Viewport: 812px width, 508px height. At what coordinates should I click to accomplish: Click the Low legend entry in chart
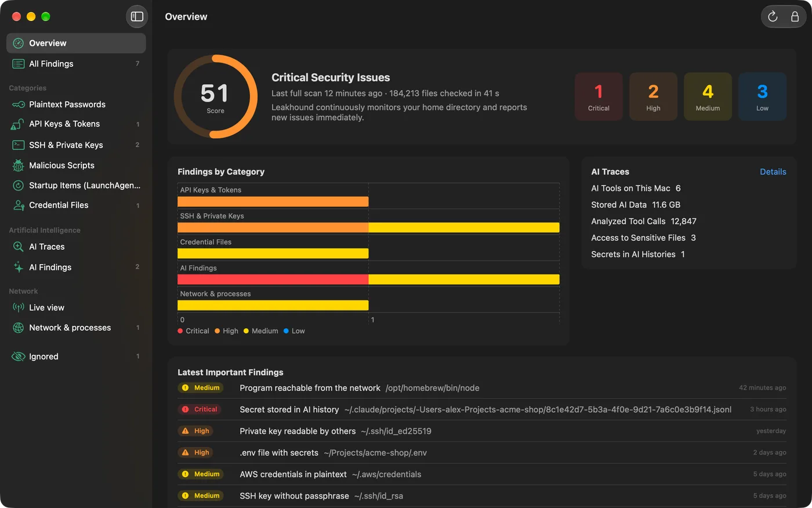pos(294,331)
